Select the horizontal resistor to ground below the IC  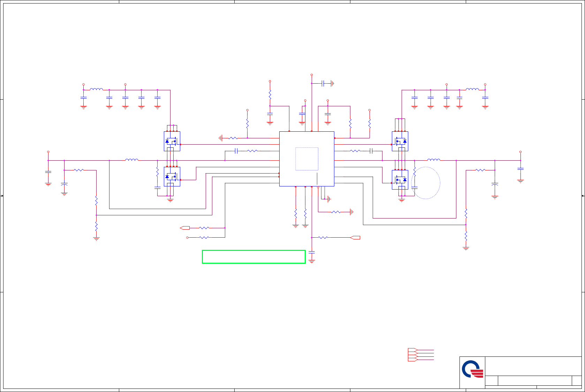pos(336,212)
